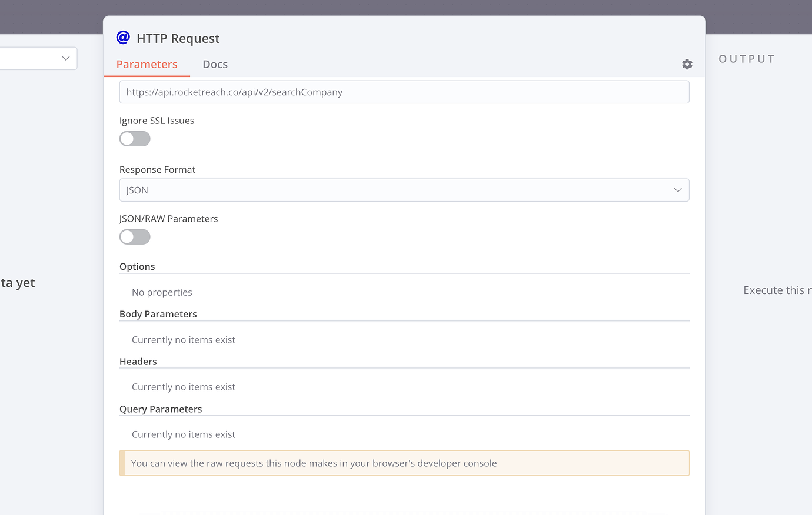Click the developer console warning banner
The height and width of the screenshot is (515, 812).
pos(404,463)
